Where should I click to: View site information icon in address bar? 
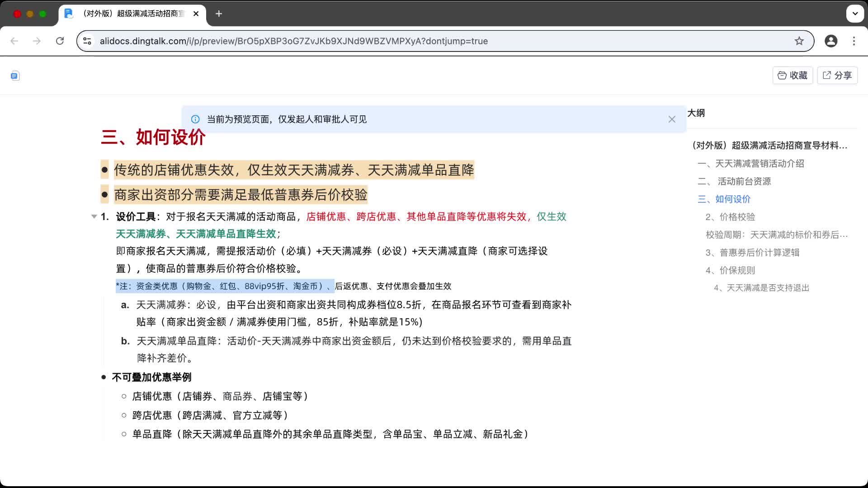coord(87,41)
